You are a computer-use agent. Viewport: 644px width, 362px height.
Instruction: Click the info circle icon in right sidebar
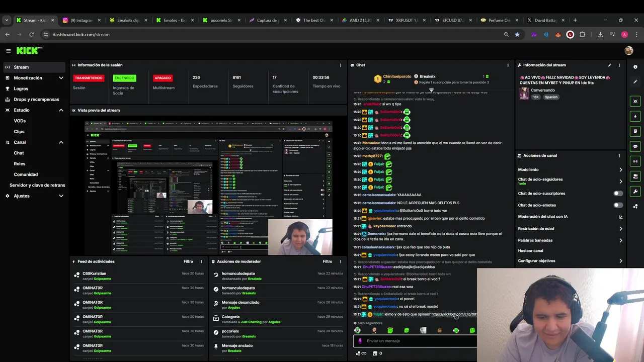point(635,67)
